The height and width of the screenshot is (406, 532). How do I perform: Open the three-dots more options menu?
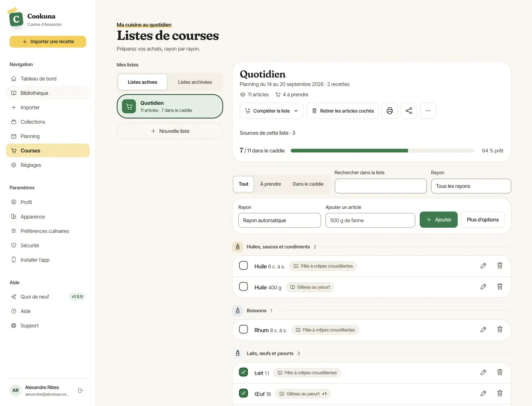tap(428, 111)
